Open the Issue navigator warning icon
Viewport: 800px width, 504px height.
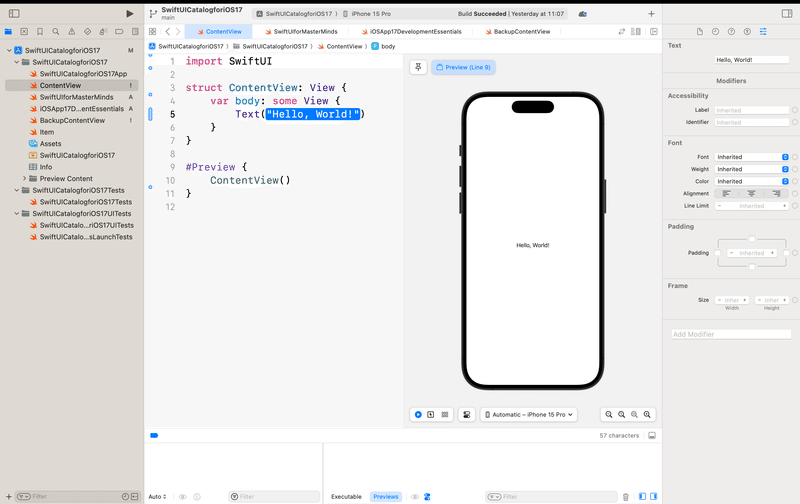[x=71, y=32]
